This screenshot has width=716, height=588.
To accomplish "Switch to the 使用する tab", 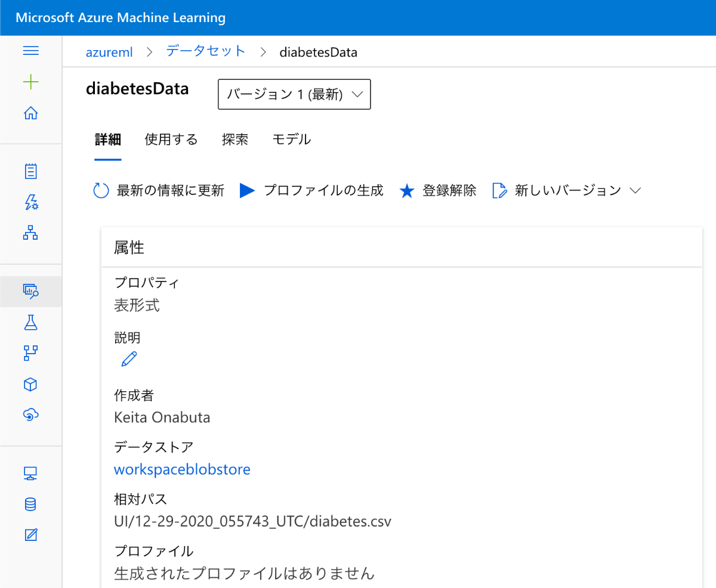I will [171, 140].
